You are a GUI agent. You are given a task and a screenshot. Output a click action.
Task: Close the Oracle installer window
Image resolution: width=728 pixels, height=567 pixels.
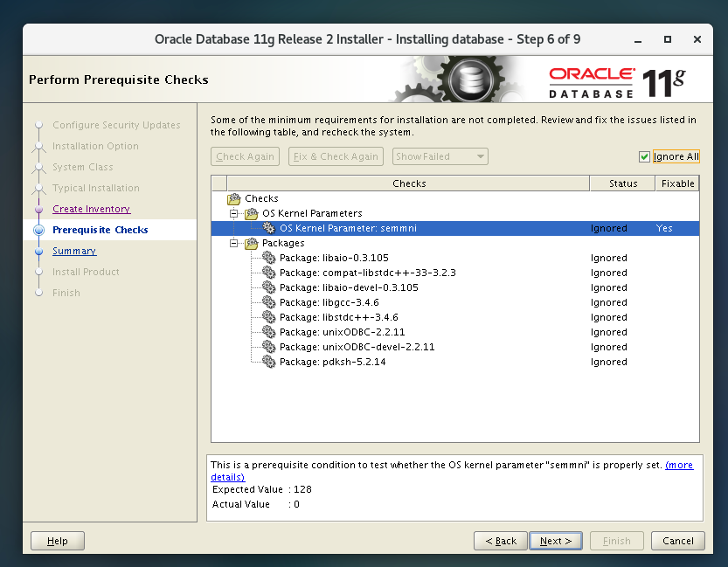tap(697, 40)
